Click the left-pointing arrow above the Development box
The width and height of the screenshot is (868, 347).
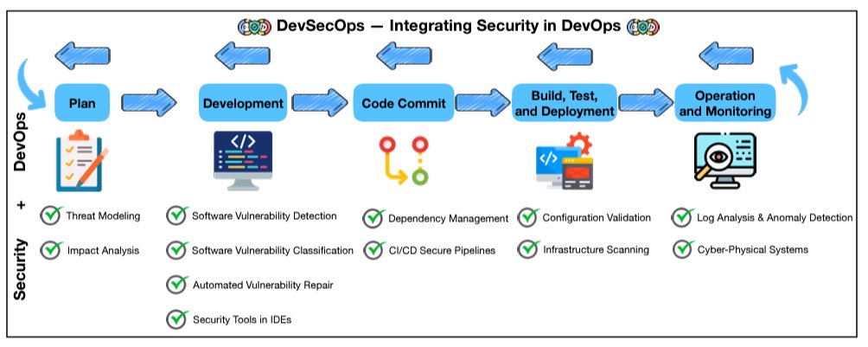point(242,55)
